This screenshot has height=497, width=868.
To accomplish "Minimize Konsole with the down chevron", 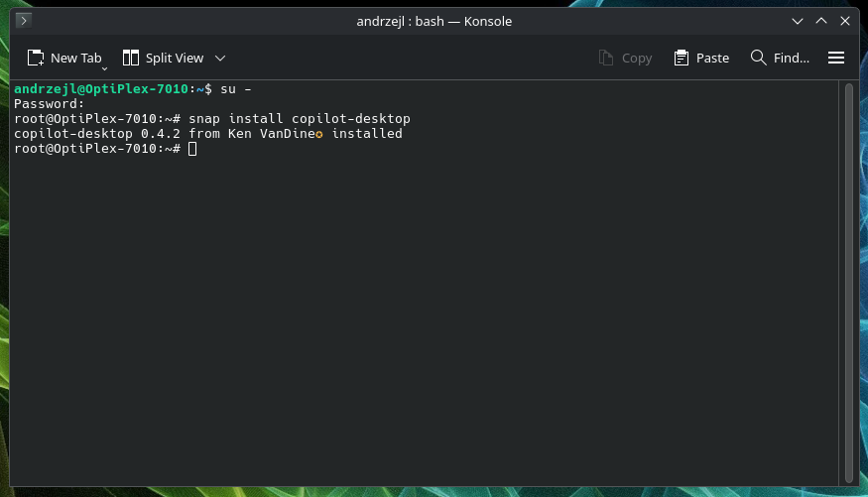I will click(798, 21).
